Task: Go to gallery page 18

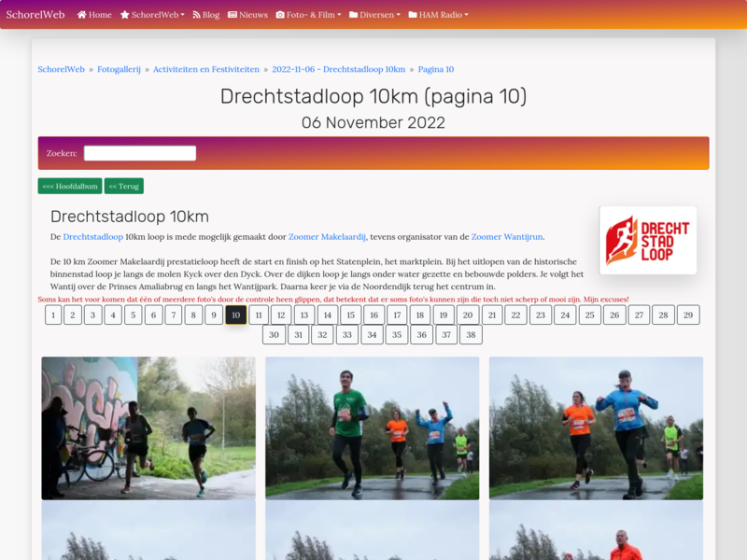Action: (419, 315)
